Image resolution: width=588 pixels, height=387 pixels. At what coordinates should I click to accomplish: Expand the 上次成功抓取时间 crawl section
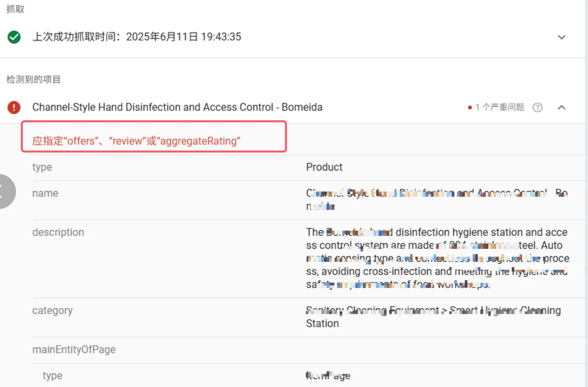561,37
